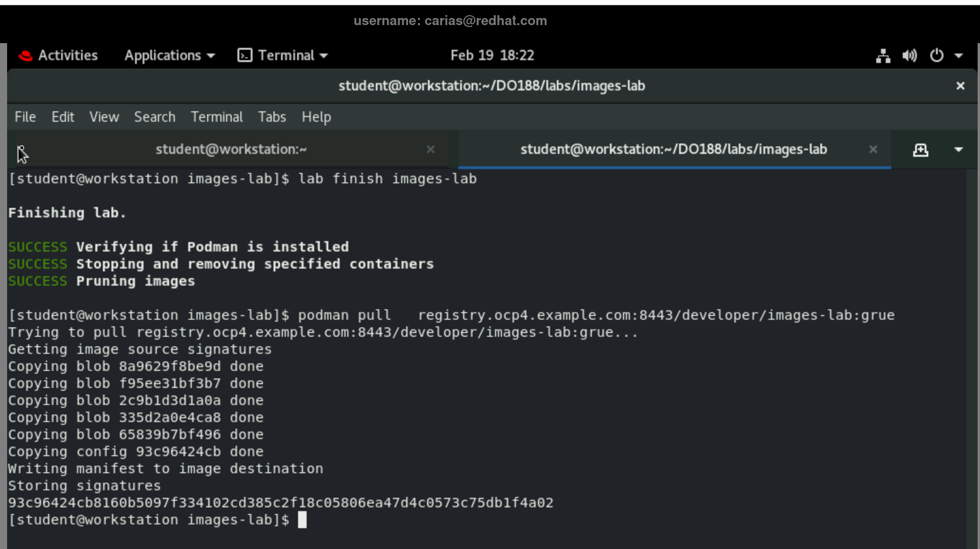Image resolution: width=980 pixels, height=549 pixels.
Task: Switch to the student@workstation:~ tab
Action: [231, 150]
